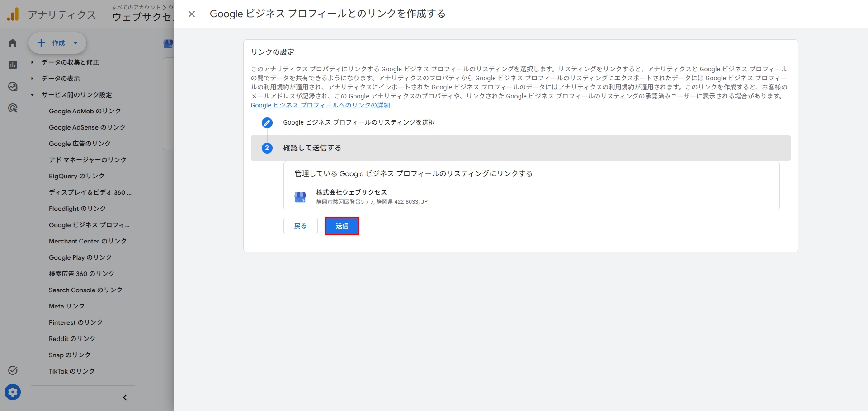This screenshot has width=868, height=411.
Task: Open the setup assistant checkmark icon
Action: pos(13,370)
